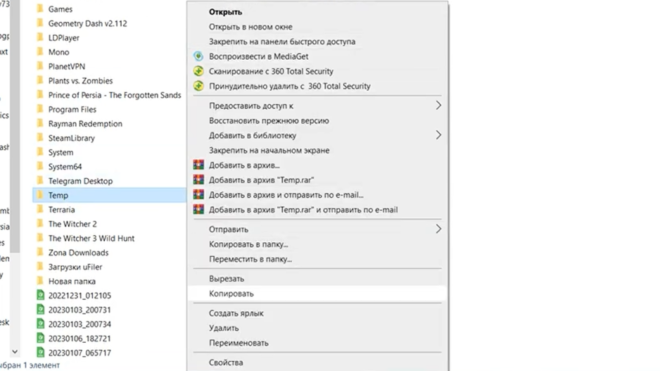Click 360 Total Security scan icon
660x371 pixels.
198,71
